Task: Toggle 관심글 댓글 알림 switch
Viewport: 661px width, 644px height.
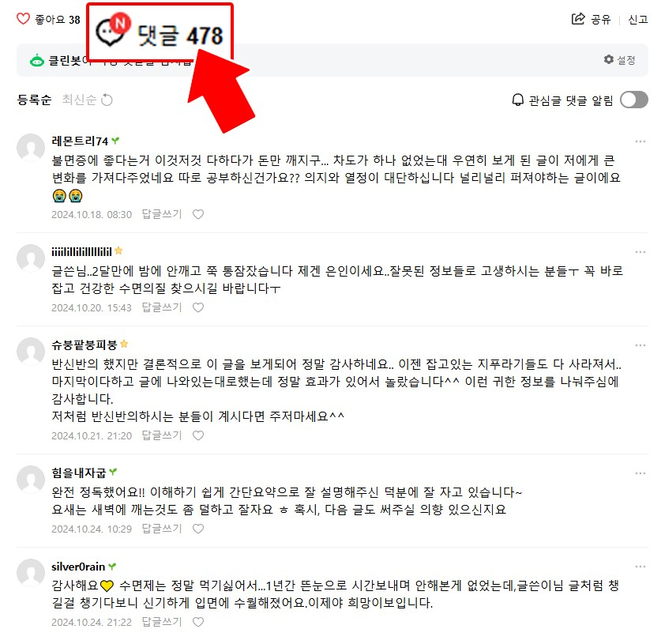Action: [x=633, y=100]
